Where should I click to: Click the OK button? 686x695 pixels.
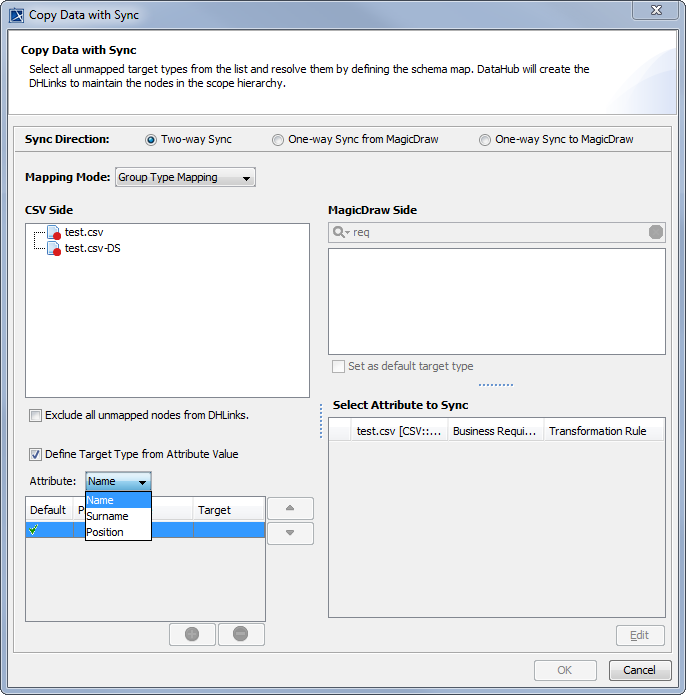tap(565, 670)
